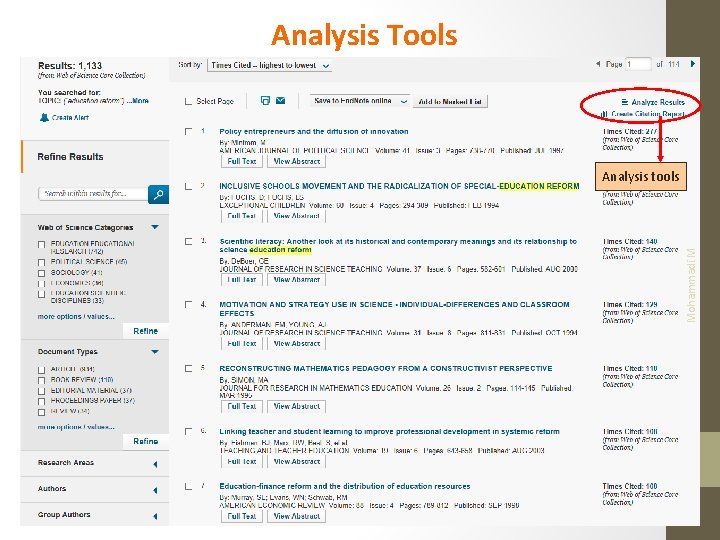The image size is (720, 540).
Task: Click the ...More link after search topic
Action: tap(138, 101)
